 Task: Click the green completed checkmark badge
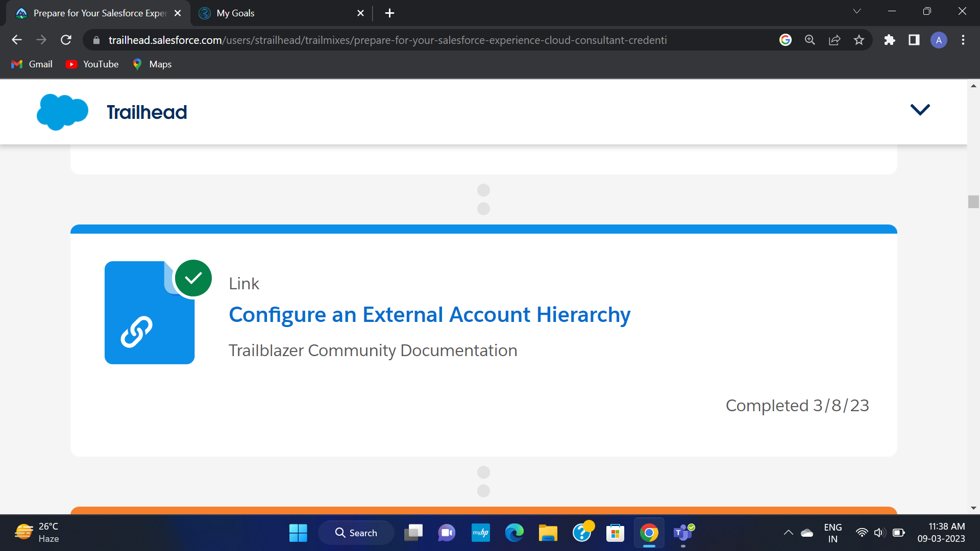pos(193,278)
